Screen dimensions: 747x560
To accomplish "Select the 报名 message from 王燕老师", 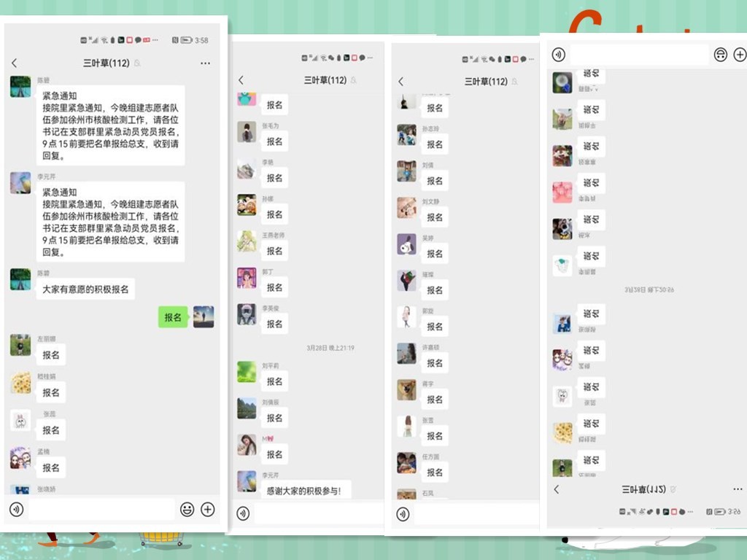I will pos(274,251).
